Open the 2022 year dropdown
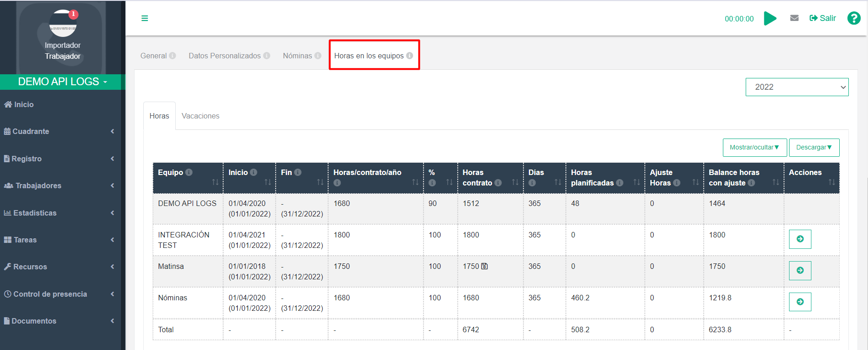 tap(796, 87)
